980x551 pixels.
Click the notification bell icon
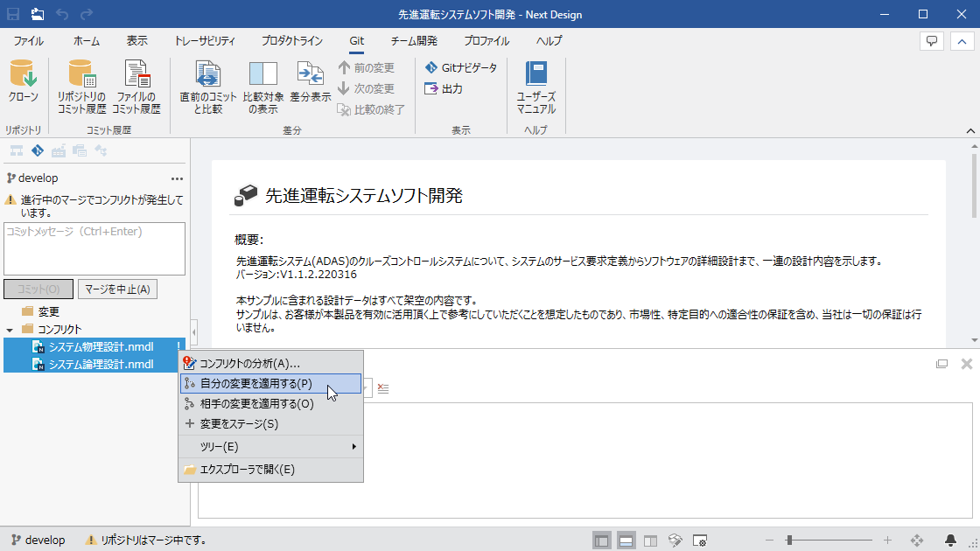point(950,540)
